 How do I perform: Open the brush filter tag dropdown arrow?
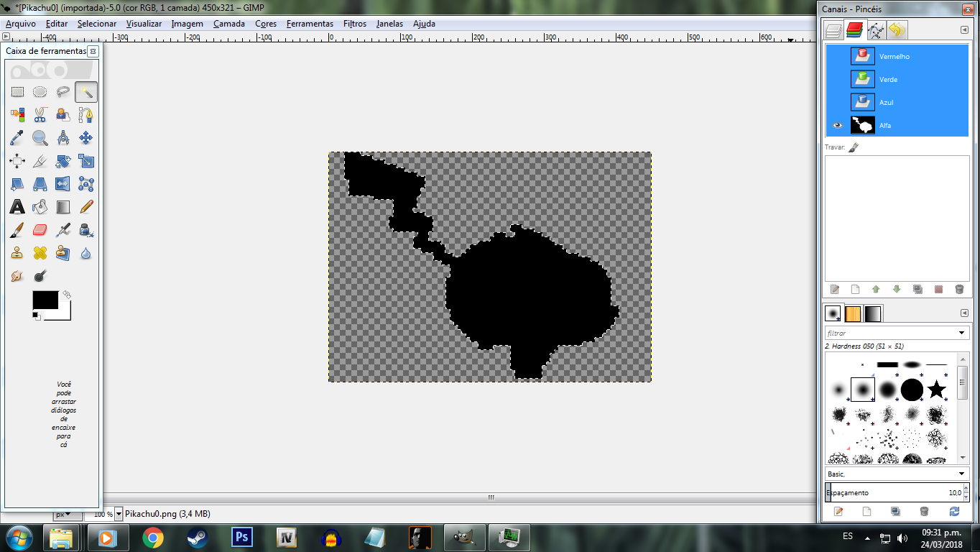(x=962, y=333)
